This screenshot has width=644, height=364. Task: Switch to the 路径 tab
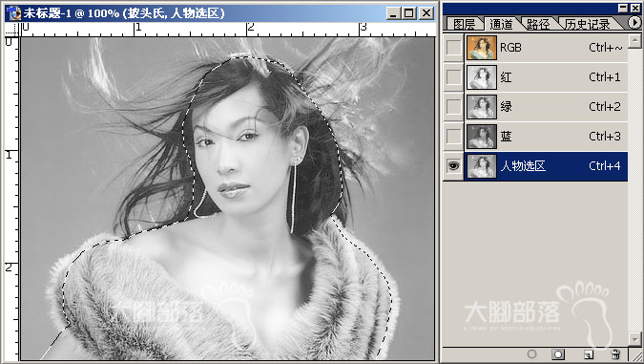tap(538, 24)
